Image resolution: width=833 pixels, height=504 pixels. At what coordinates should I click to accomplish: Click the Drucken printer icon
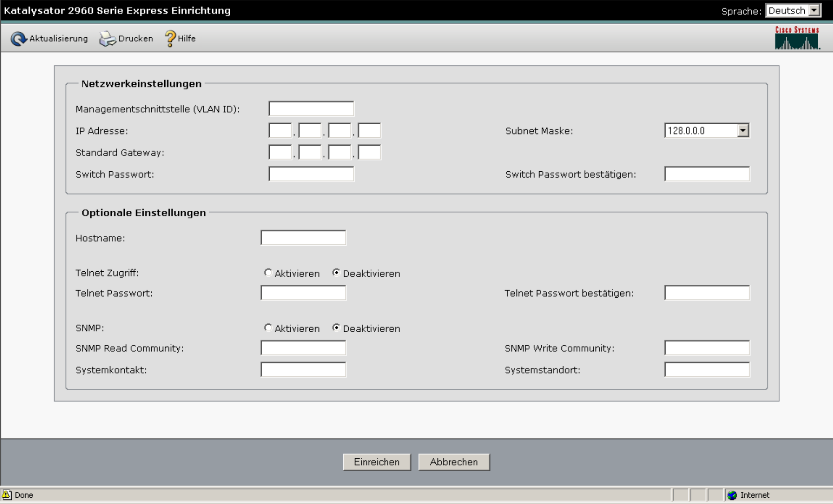tap(108, 39)
